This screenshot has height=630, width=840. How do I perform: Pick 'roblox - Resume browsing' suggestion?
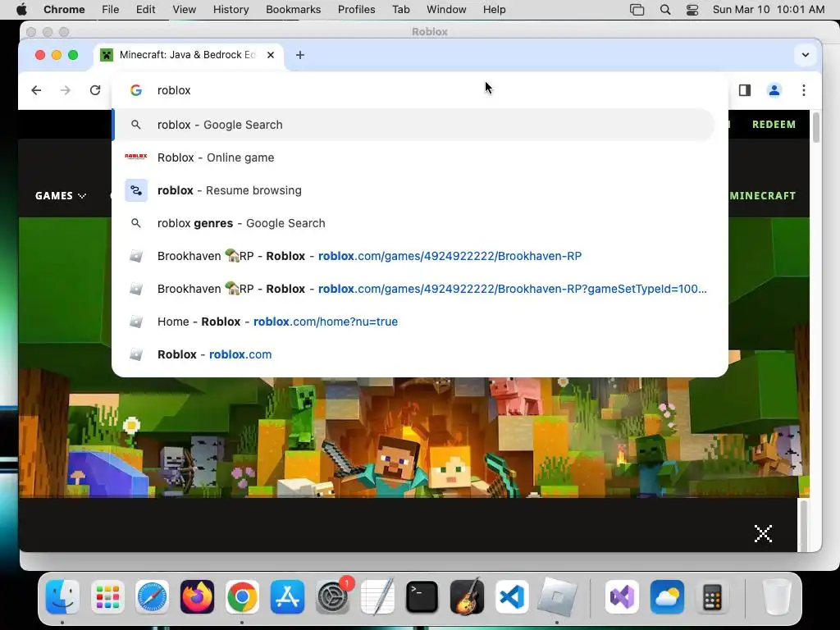click(413, 190)
